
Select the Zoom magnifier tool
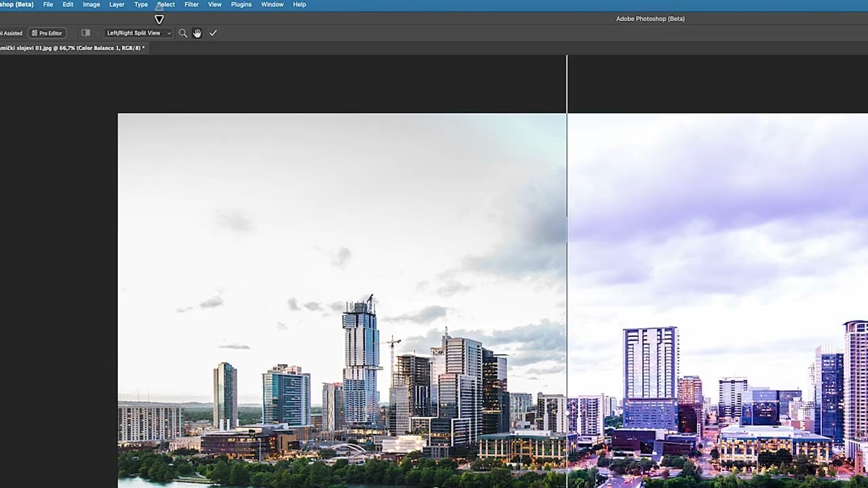pos(182,33)
